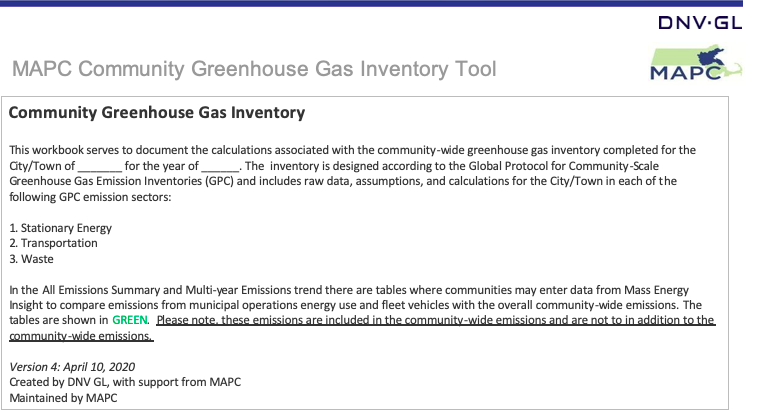Click the City/Town name blank field
The width and height of the screenshot is (758, 412).
100,166
